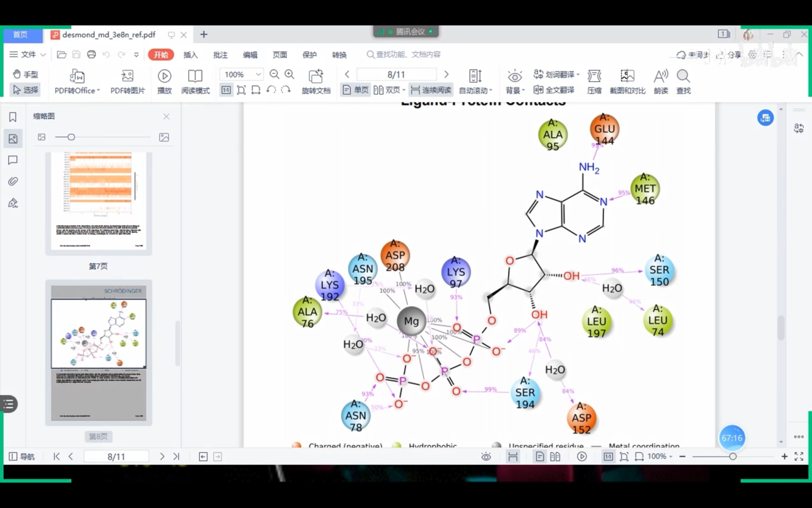Go to next page using toolbar arrow
Image resolution: width=812 pixels, height=508 pixels.
click(446, 74)
